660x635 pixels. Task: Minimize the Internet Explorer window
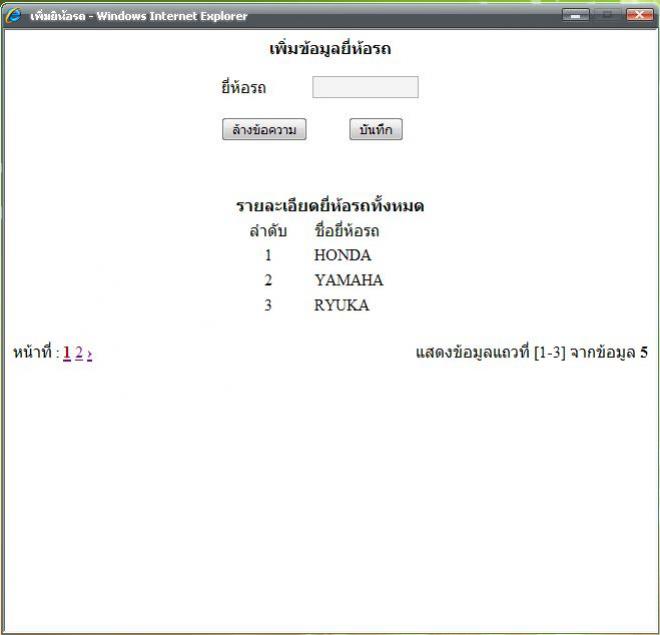tap(575, 15)
